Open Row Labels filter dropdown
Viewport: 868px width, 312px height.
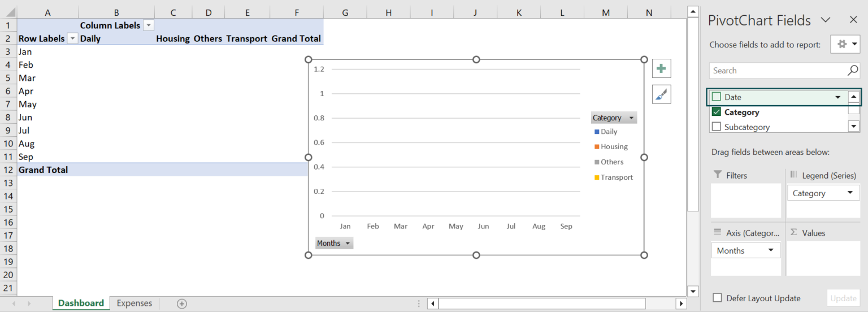pyautogui.click(x=72, y=38)
